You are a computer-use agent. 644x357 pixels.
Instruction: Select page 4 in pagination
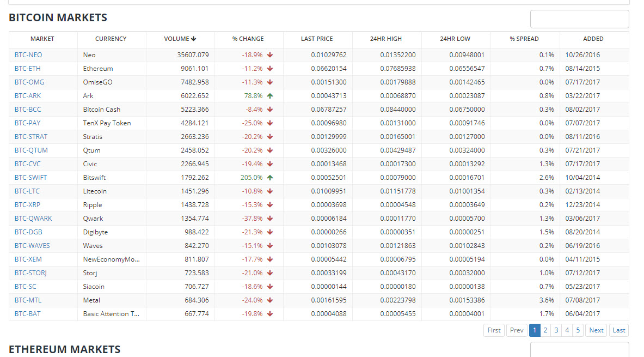tap(567, 330)
